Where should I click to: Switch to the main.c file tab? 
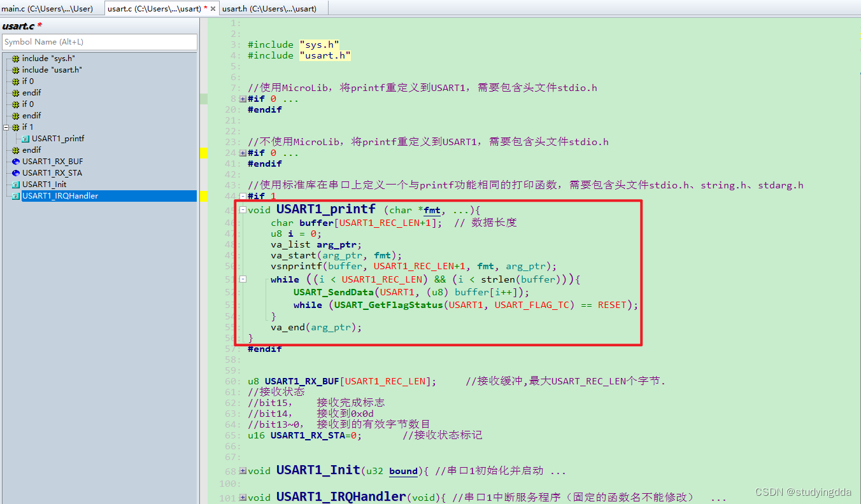[x=47, y=8]
